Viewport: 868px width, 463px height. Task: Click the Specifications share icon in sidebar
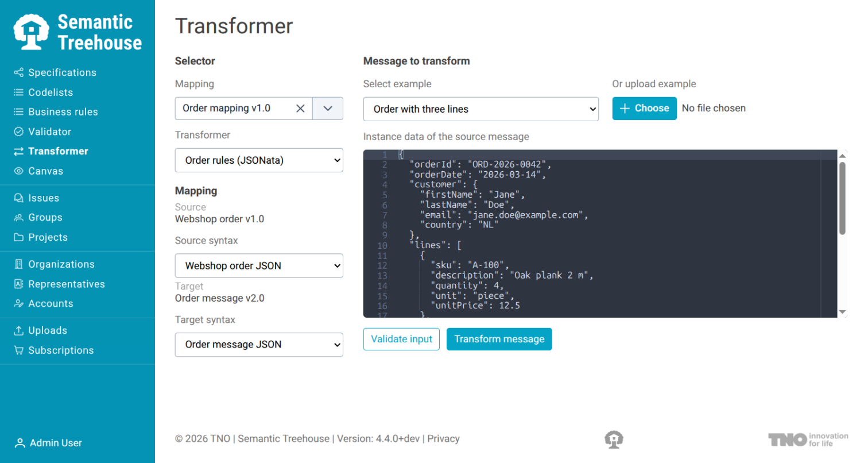pos(19,72)
